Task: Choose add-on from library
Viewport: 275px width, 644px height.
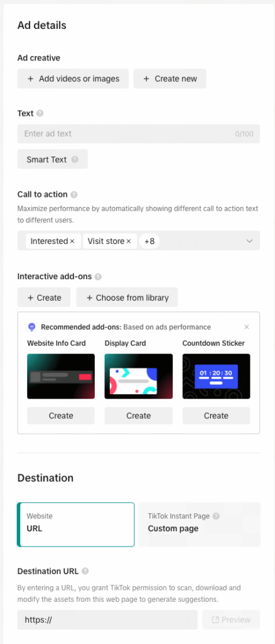Action: (127, 297)
